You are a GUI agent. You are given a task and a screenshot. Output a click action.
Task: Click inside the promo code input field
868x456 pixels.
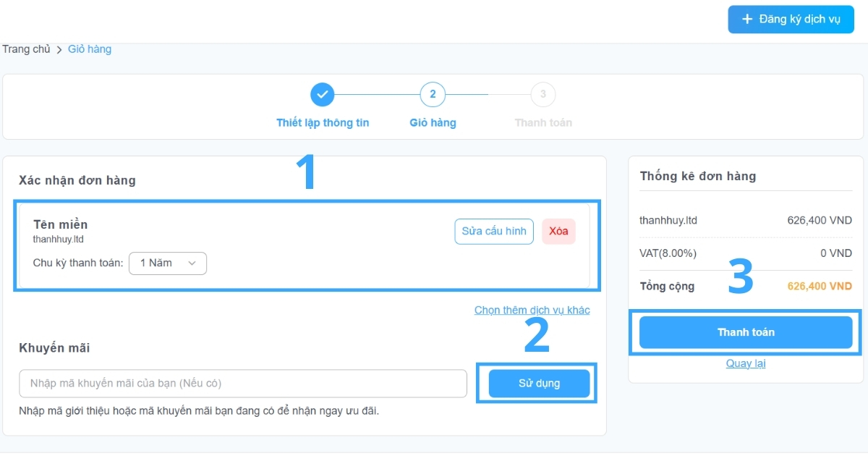click(243, 383)
